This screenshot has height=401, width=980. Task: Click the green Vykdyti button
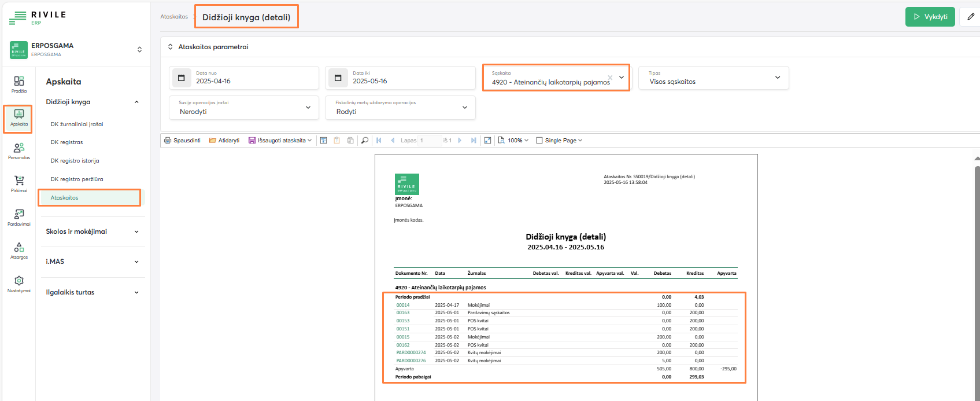point(930,17)
